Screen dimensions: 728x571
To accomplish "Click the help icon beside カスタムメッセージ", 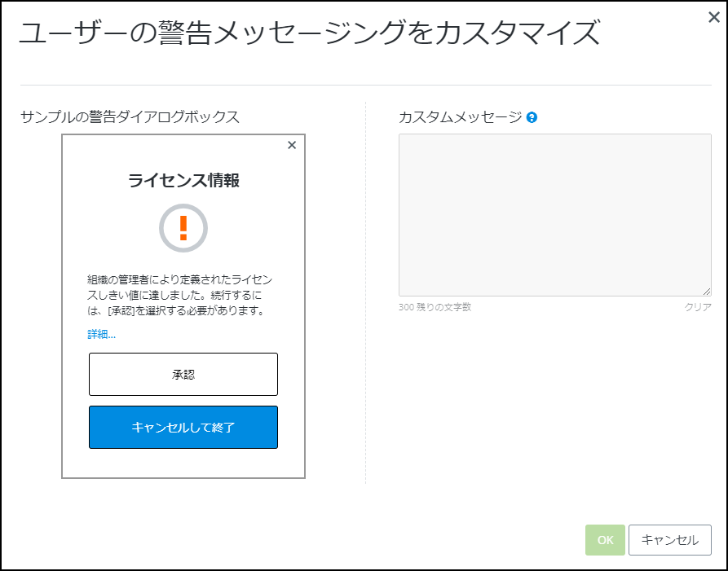I will (x=532, y=117).
